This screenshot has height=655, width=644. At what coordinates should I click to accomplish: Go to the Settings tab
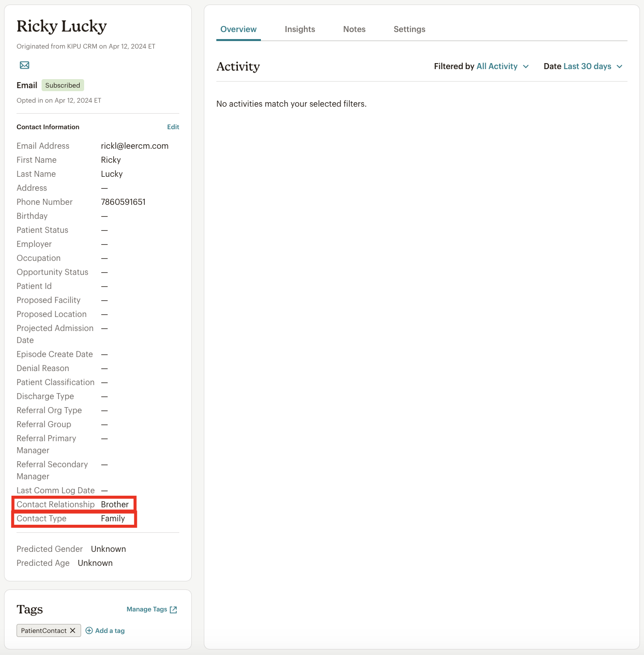point(409,30)
